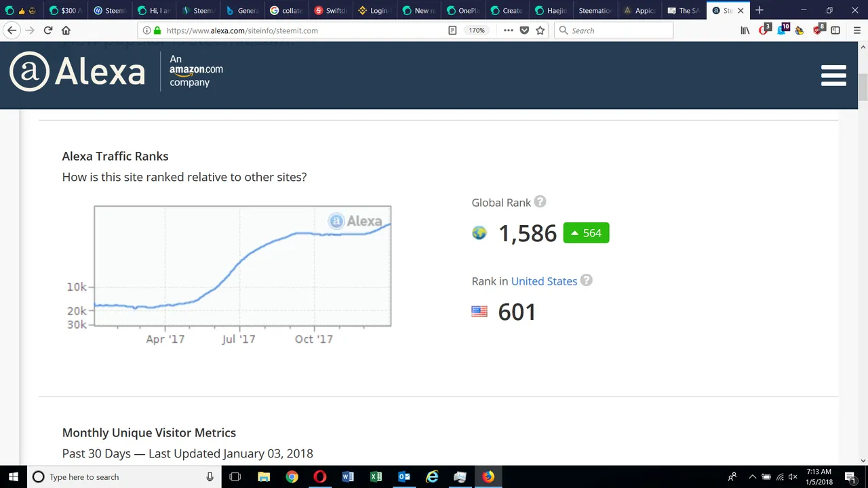The height and width of the screenshot is (488, 868).
Task: Focus the Firefox search box
Action: [614, 30]
